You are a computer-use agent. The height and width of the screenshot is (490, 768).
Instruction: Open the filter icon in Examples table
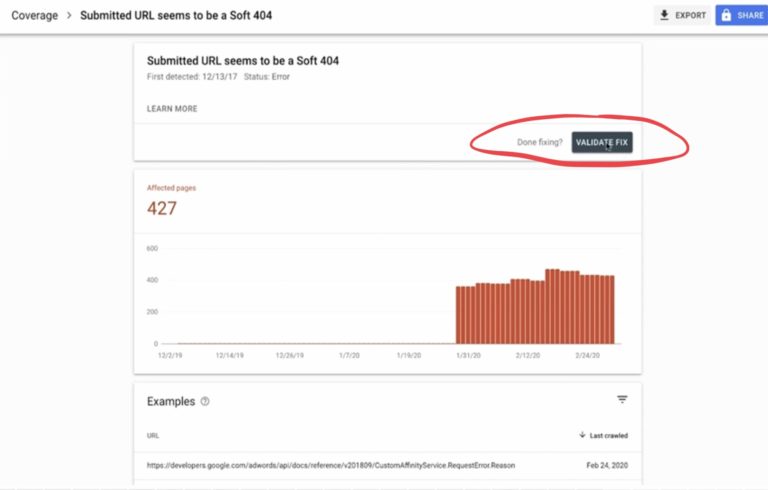tap(622, 400)
